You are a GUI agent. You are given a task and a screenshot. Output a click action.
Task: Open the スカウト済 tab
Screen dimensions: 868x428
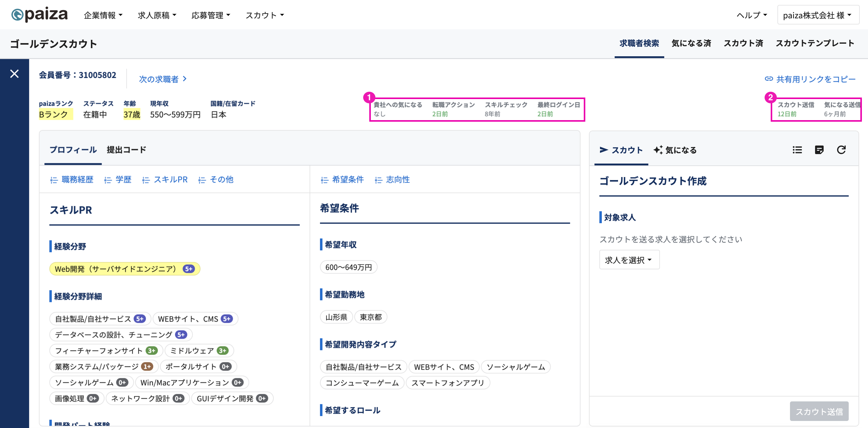(744, 43)
